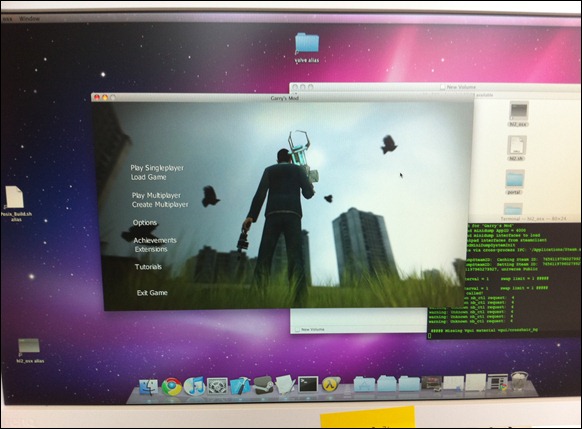The width and height of the screenshot is (582, 429).
Task: Open dock stack with Chrome badge
Action: (x=497, y=383)
